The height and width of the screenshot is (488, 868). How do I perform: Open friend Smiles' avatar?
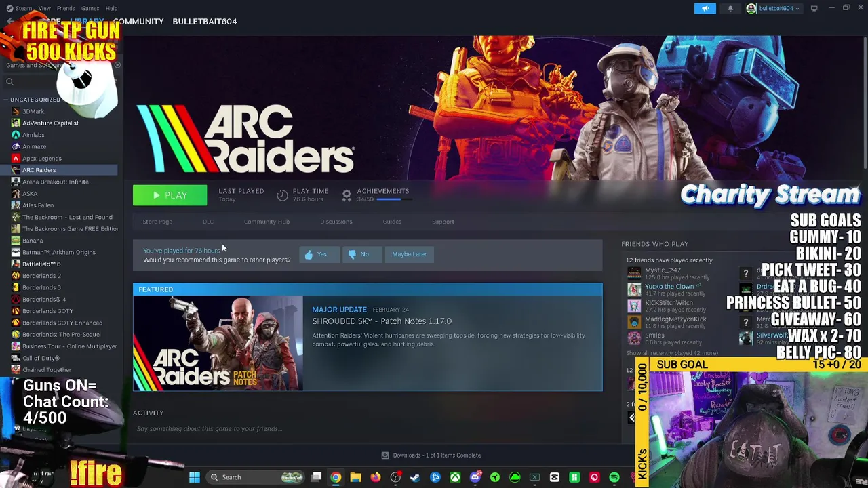point(634,338)
